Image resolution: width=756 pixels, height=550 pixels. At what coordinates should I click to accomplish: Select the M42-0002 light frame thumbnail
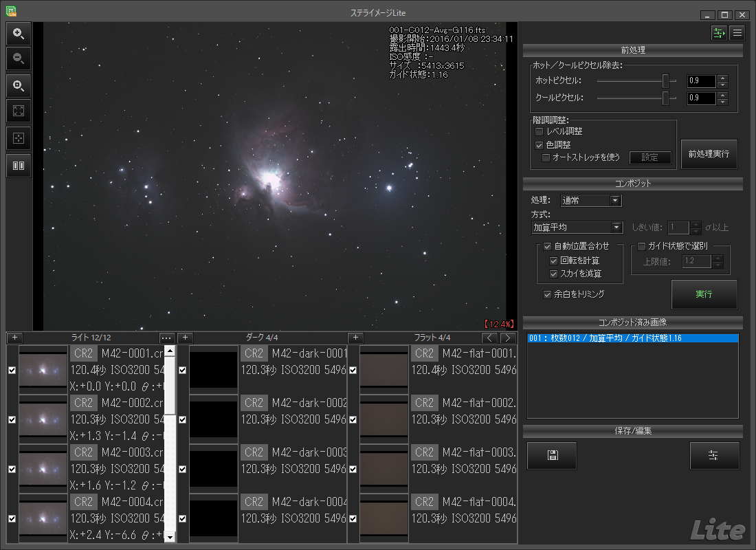(x=43, y=419)
